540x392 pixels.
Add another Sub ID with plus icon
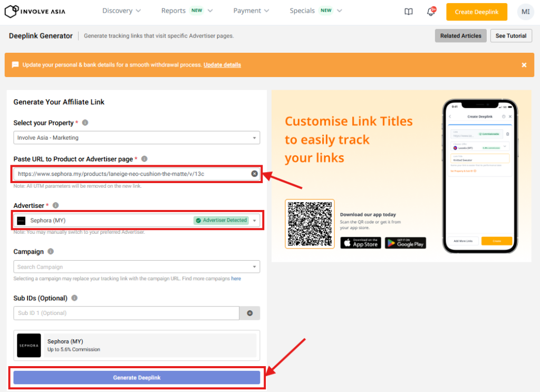(249, 313)
